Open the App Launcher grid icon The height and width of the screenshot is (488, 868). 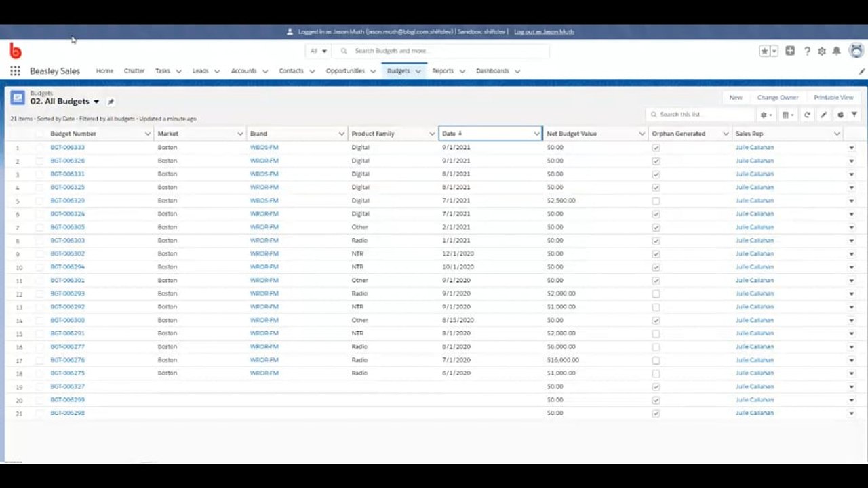(15, 70)
